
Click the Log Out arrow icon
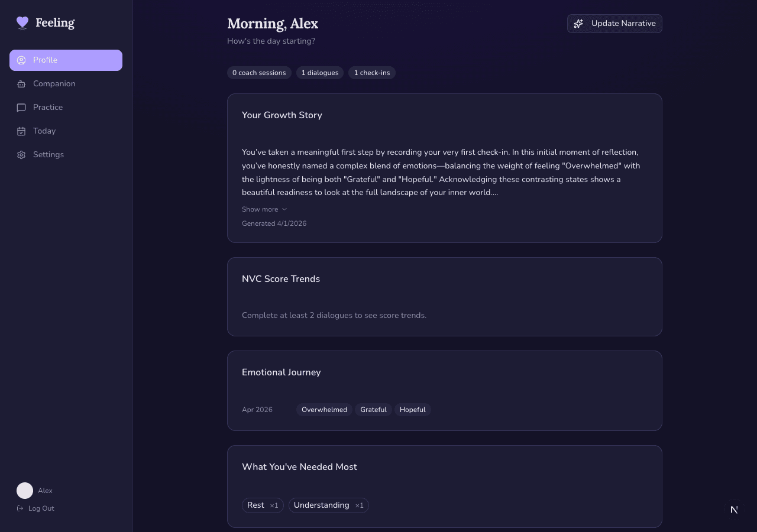pos(20,508)
